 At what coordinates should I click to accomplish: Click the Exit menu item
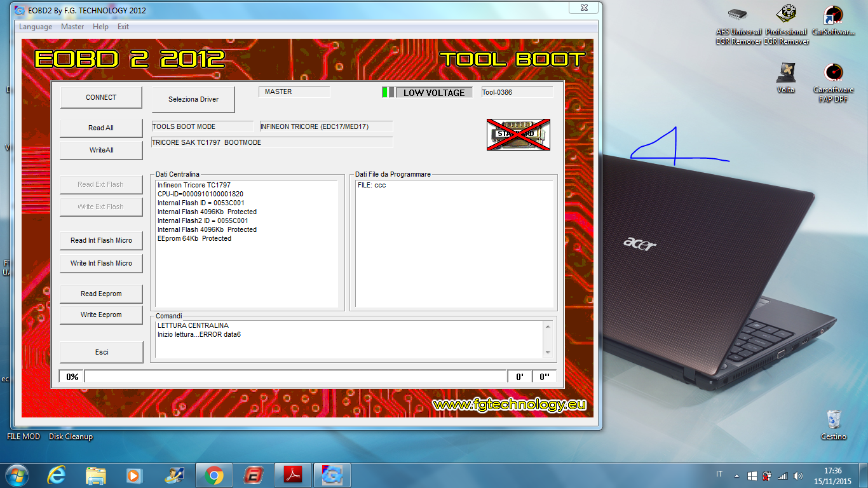(x=123, y=27)
